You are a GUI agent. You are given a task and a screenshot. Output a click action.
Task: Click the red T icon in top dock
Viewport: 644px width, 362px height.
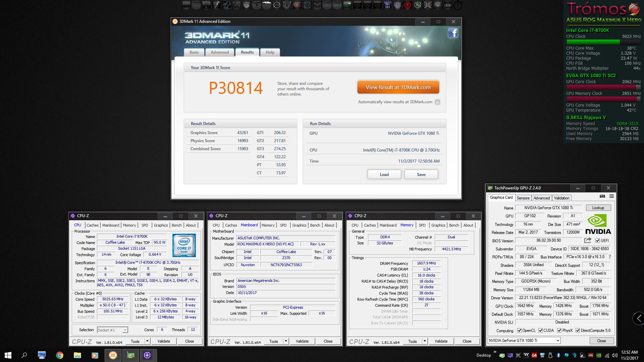click(408, 5)
